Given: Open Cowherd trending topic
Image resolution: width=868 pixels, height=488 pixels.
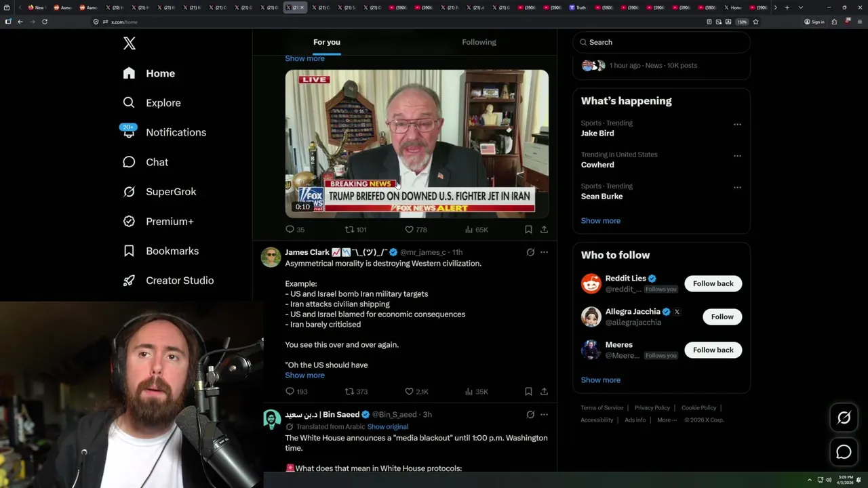Looking at the screenshot, I should click(597, 165).
